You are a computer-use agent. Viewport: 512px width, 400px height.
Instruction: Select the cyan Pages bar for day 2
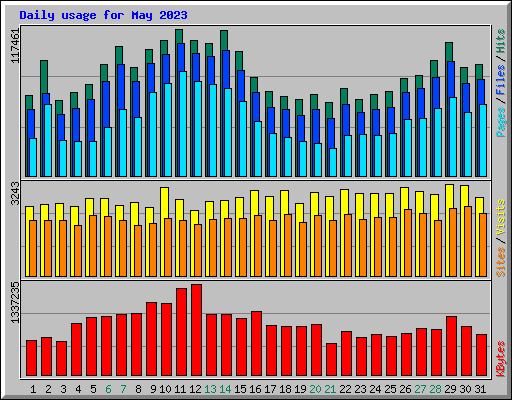click(x=48, y=140)
